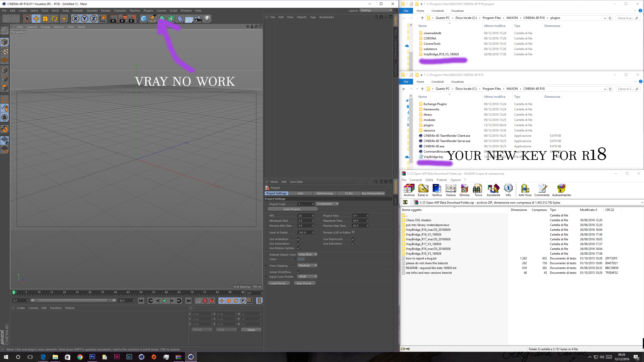
Task: Expand the Default Object Color Gray-Blue dropdown
Action: tap(307, 254)
